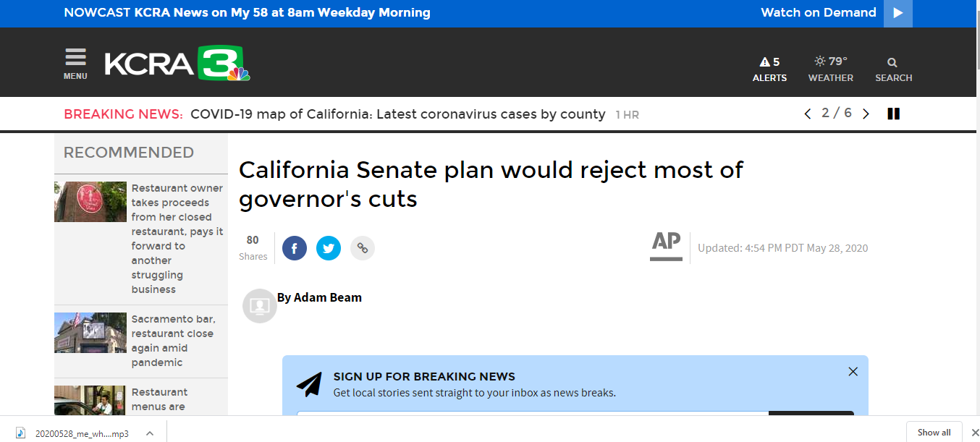This screenshot has height=442, width=980.
Task: Share article on Twitter
Action: click(x=329, y=248)
